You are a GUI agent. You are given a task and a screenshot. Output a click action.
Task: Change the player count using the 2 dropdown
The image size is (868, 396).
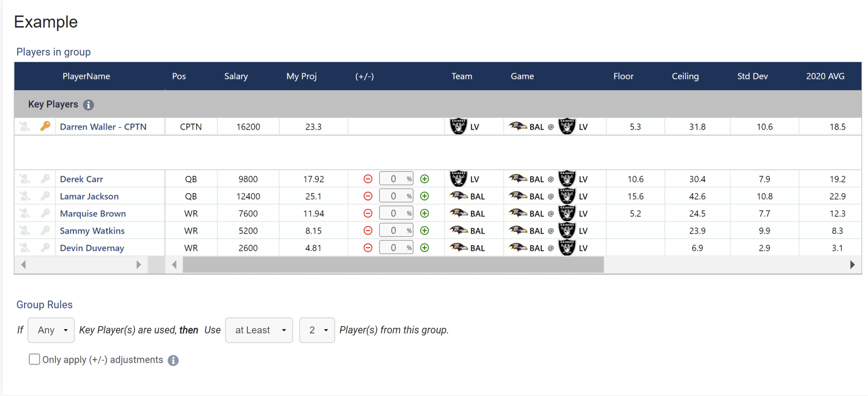click(x=317, y=330)
